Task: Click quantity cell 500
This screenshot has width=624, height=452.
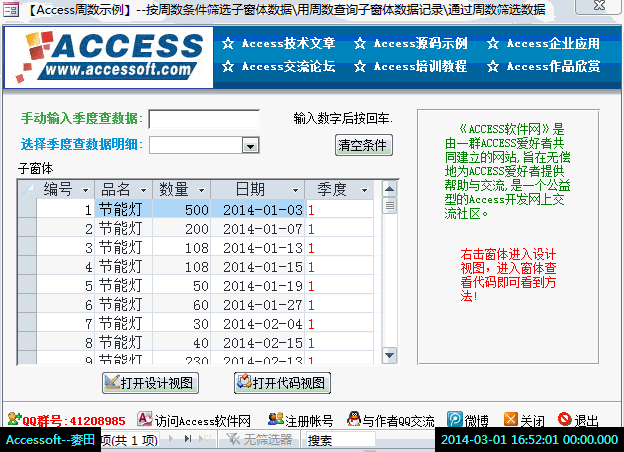Action: tap(182, 209)
